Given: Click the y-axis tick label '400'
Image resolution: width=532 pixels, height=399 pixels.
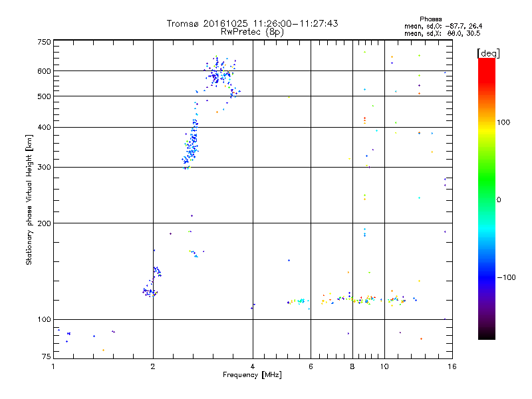Looking at the screenshot, I should [x=44, y=127].
